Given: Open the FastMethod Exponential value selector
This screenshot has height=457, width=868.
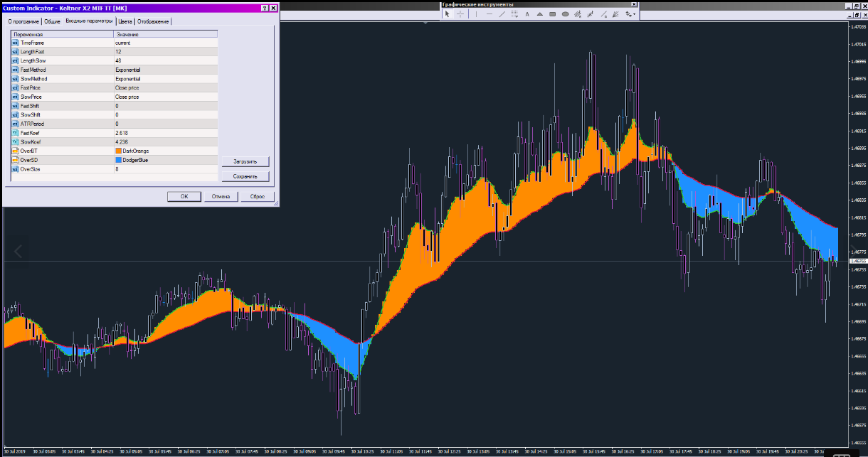Looking at the screenshot, I should pyautogui.click(x=165, y=70).
